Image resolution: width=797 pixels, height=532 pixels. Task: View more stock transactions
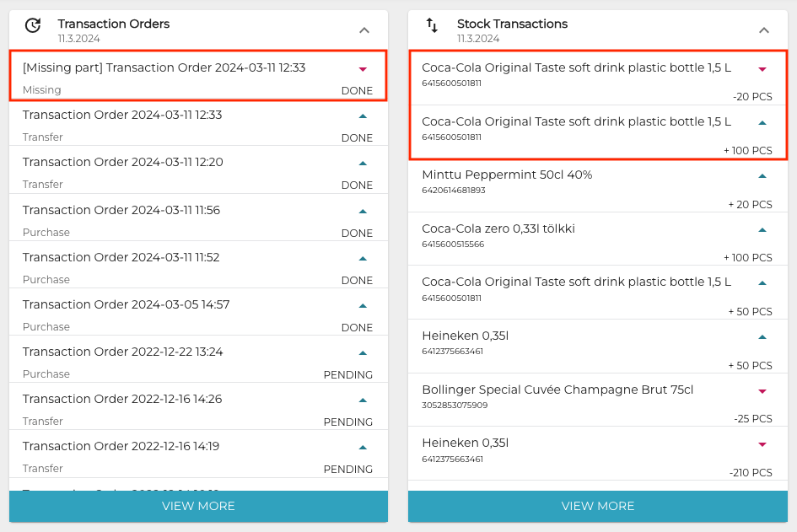tap(598, 506)
